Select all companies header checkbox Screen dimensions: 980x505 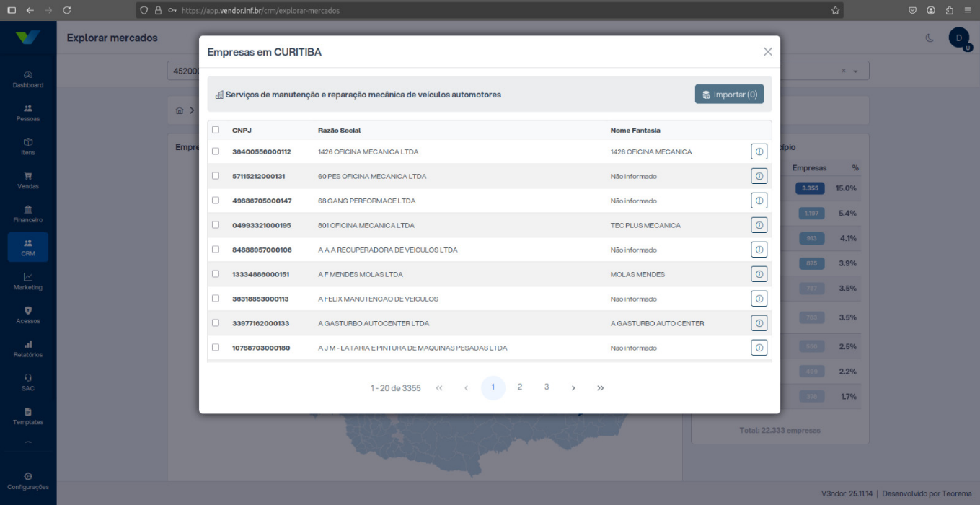216,130
